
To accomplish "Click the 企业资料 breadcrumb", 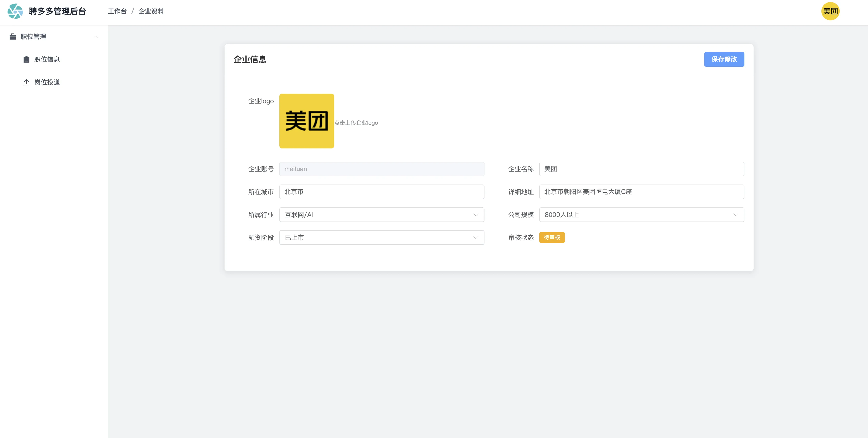I will click(151, 11).
